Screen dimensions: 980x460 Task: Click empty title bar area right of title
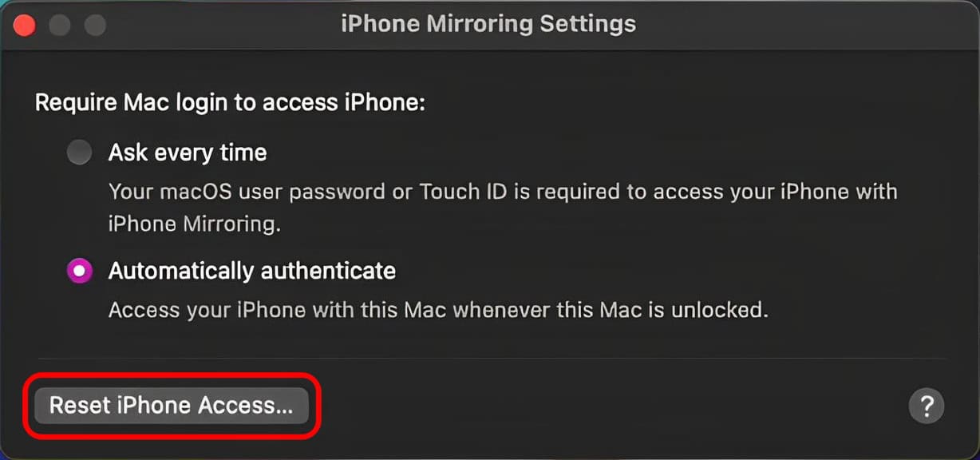(x=798, y=24)
